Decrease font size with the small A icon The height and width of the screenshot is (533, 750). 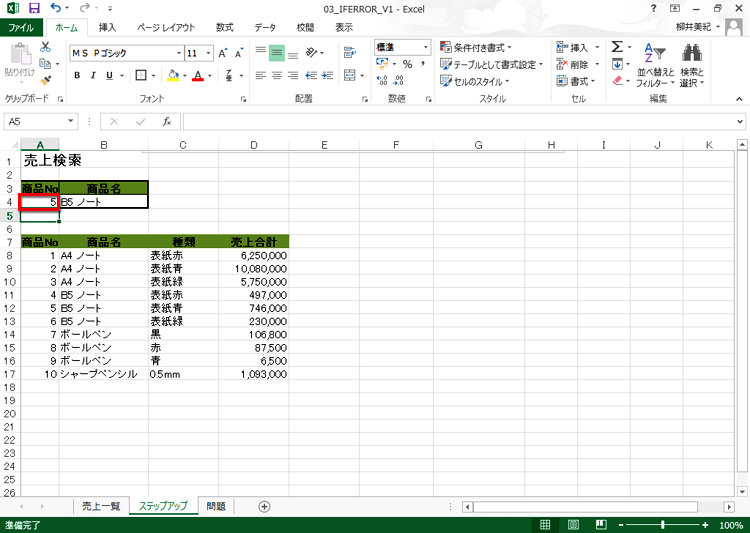(x=239, y=53)
